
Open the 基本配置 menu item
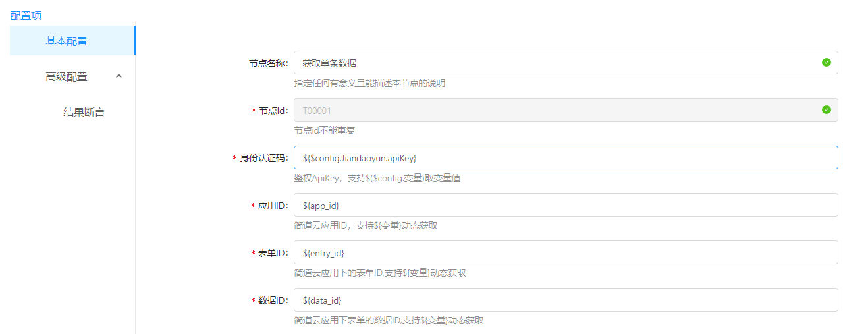click(x=72, y=41)
